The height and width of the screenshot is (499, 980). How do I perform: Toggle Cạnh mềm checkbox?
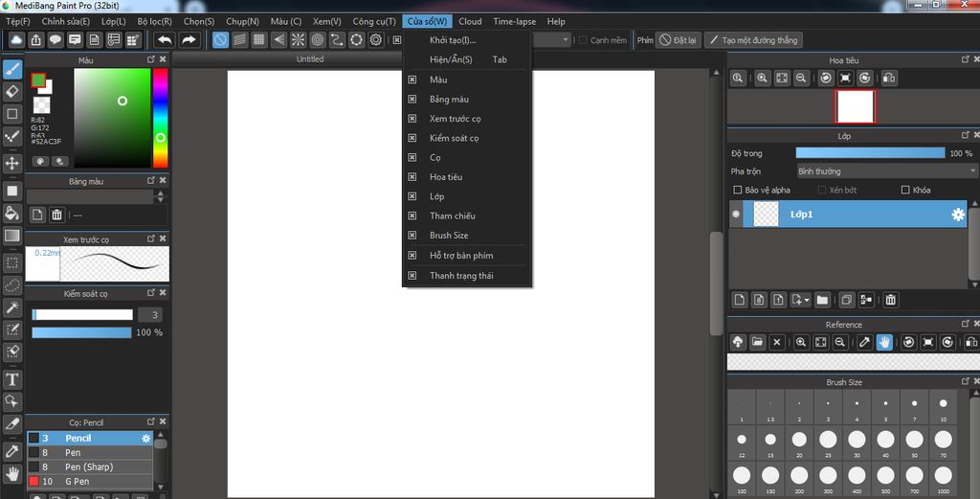click(x=583, y=40)
